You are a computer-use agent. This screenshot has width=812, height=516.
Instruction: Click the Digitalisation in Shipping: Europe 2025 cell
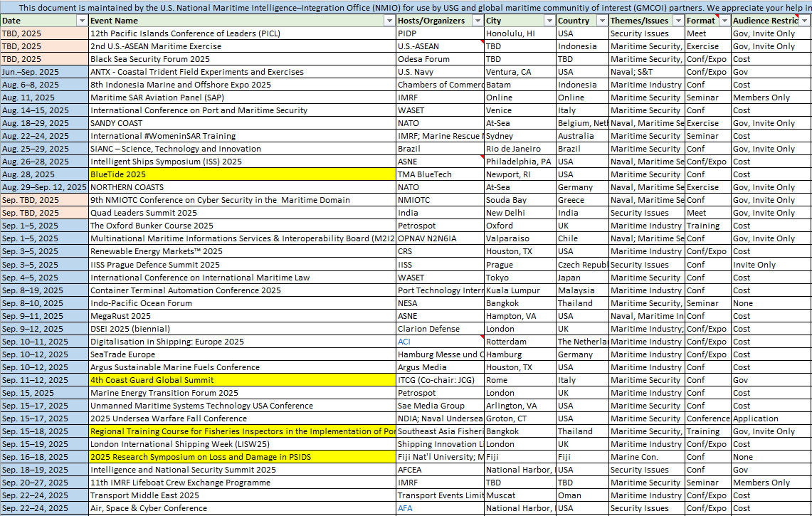[x=243, y=342]
